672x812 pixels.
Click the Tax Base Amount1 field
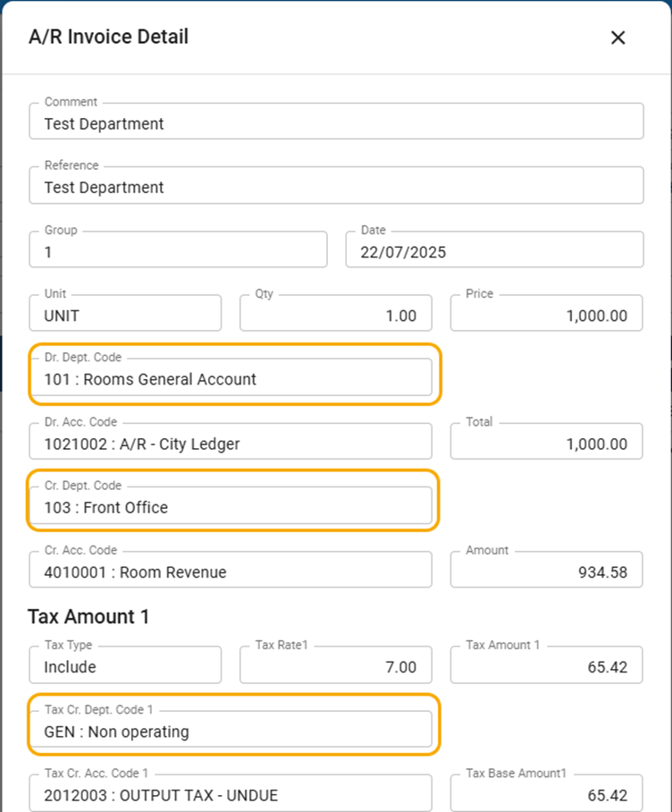pyautogui.click(x=546, y=793)
